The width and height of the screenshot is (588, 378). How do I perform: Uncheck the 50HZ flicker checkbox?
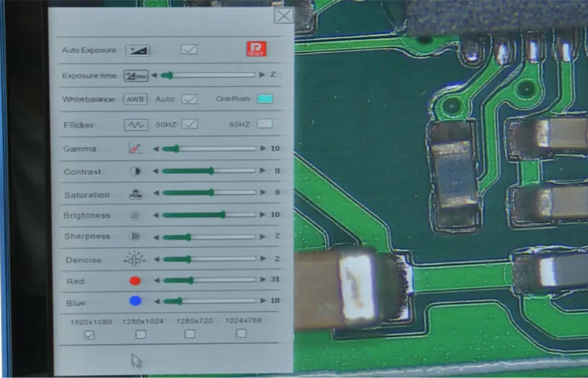pos(190,124)
